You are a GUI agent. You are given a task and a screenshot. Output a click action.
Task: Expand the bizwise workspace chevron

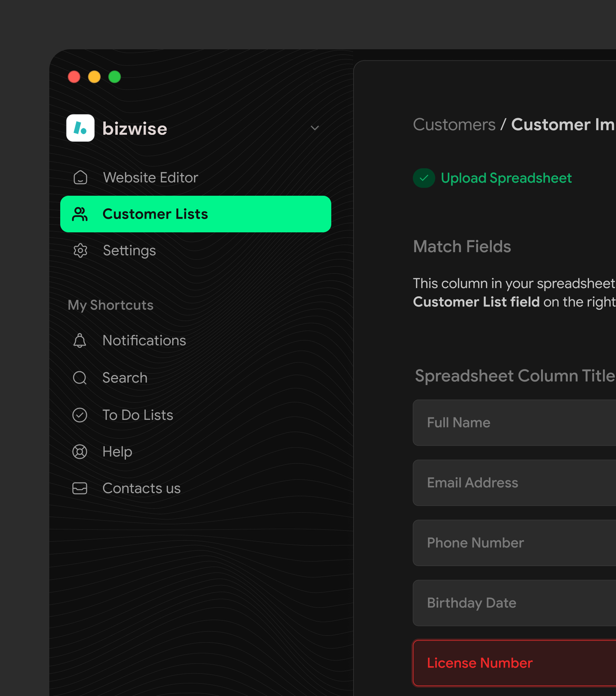point(314,127)
